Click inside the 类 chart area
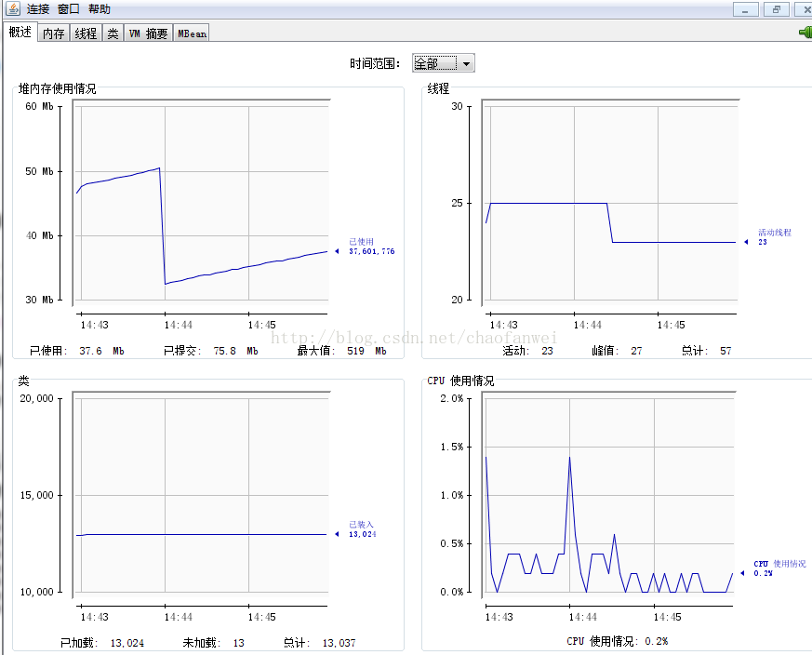This screenshot has height=655, width=812. point(202,495)
